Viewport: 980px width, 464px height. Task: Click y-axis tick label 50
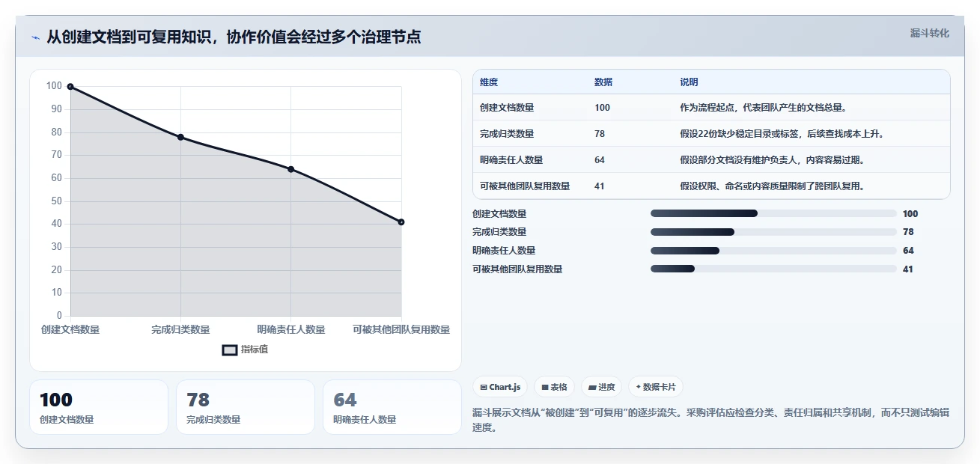pos(57,201)
